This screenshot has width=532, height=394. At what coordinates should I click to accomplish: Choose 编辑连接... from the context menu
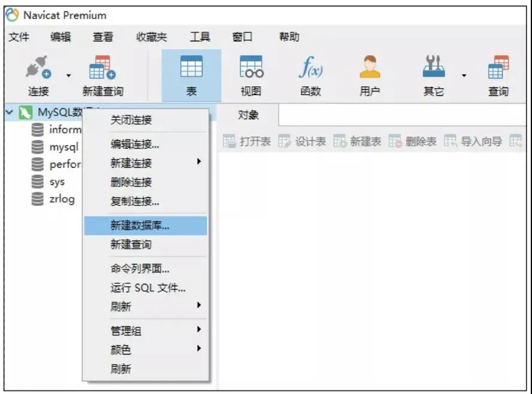click(146, 144)
